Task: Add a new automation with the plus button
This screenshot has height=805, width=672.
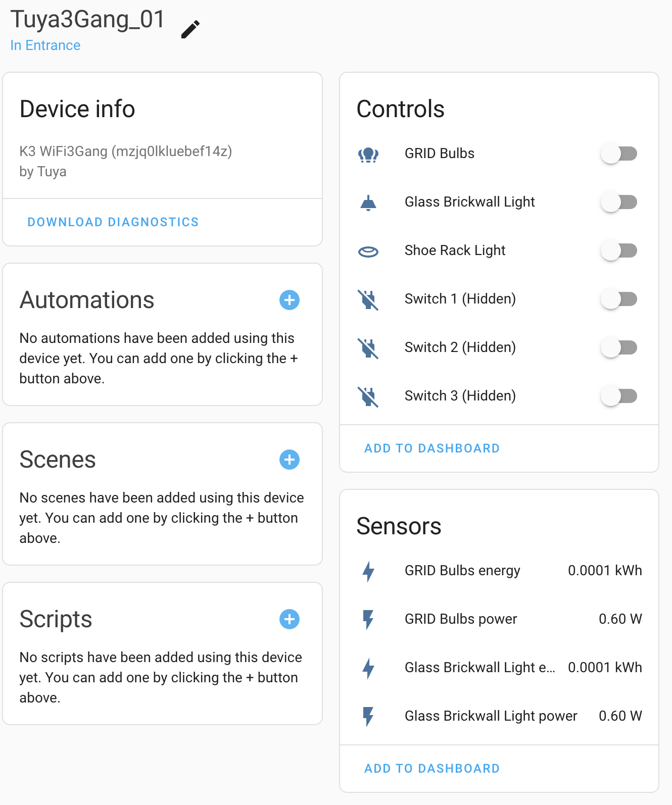Action: pyautogui.click(x=289, y=300)
